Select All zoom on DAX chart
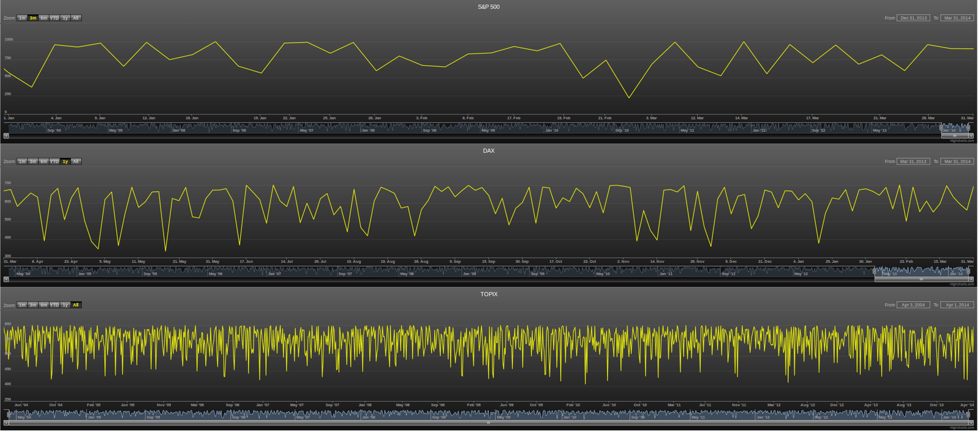 coord(76,162)
